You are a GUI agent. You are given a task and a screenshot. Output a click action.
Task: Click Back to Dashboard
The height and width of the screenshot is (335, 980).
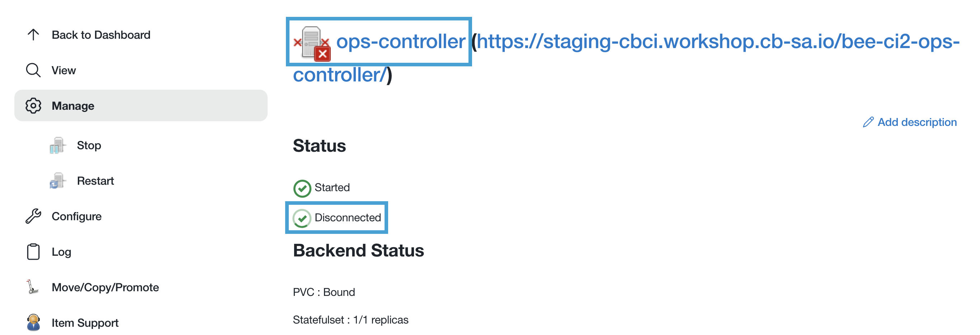[x=100, y=34]
